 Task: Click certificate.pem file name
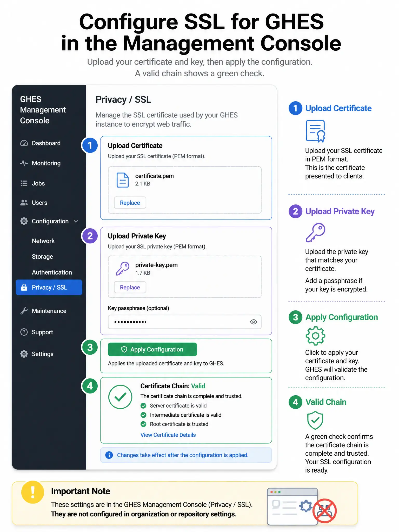click(155, 176)
